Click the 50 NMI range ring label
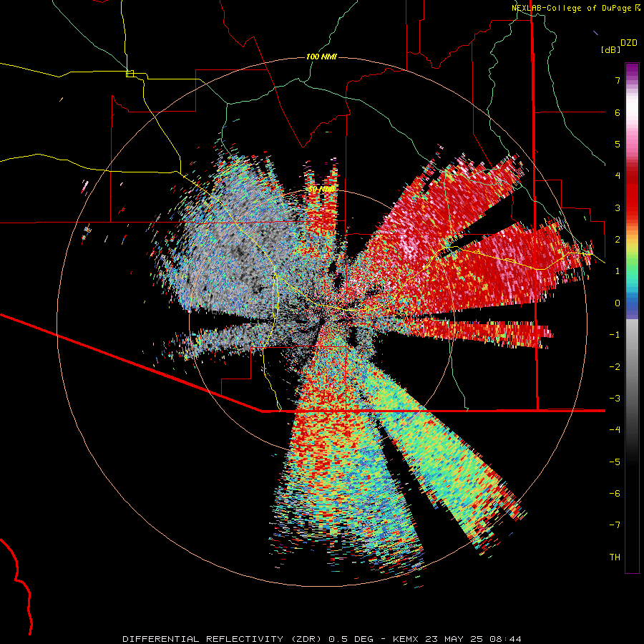 pos(321,190)
